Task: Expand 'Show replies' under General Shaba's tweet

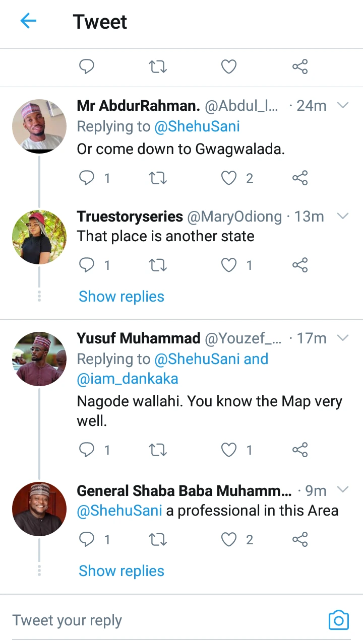Action: [x=122, y=571]
